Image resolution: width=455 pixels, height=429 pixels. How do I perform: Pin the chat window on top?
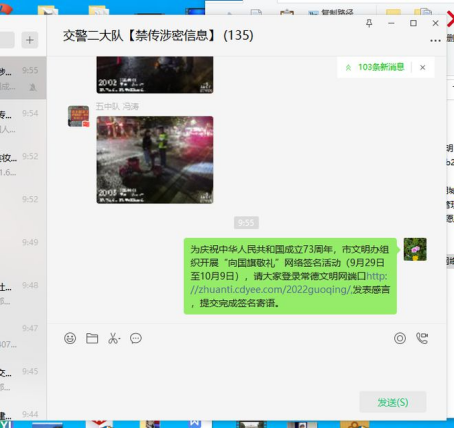(x=369, y=23)
